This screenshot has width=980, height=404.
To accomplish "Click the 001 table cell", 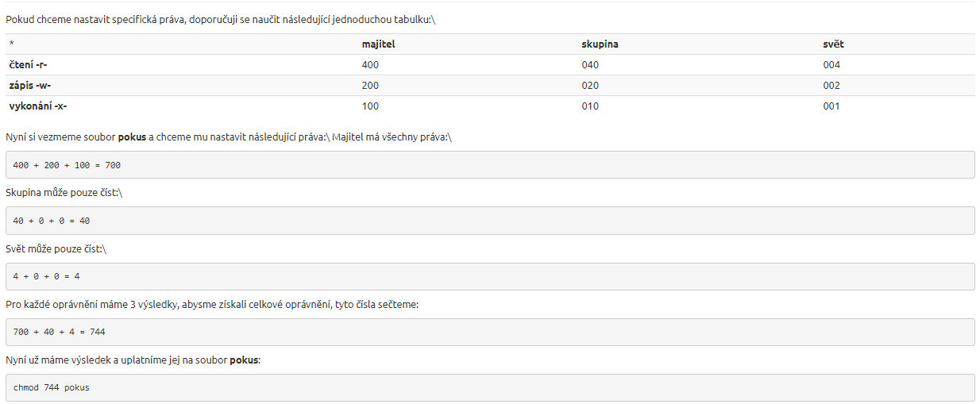I will tap(831, 106).
